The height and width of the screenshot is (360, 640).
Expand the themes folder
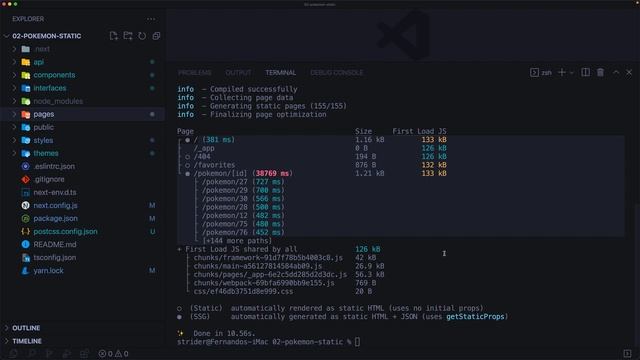[x=14, y=153]
